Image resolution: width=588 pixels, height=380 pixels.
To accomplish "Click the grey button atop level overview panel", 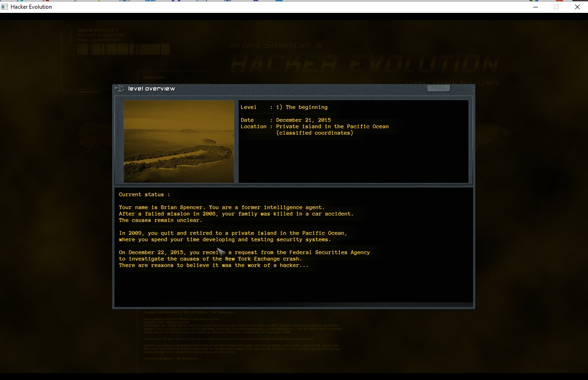I will [439, 88].
